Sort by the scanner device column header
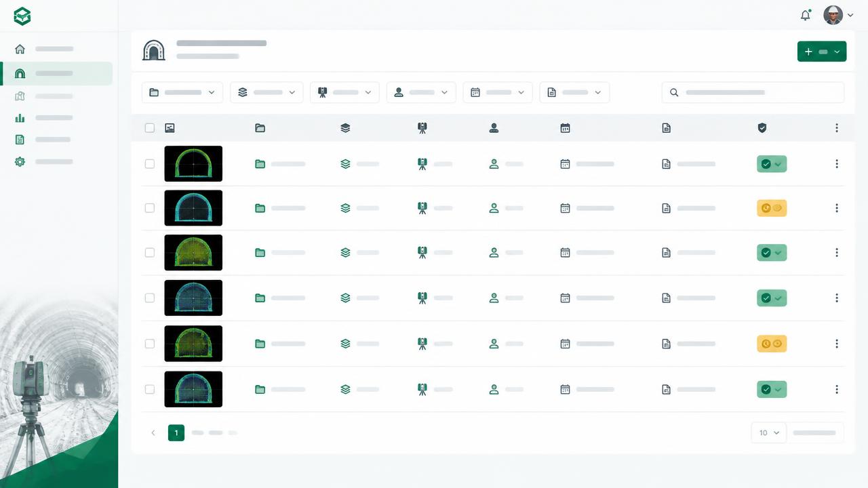 click(422, 127)
